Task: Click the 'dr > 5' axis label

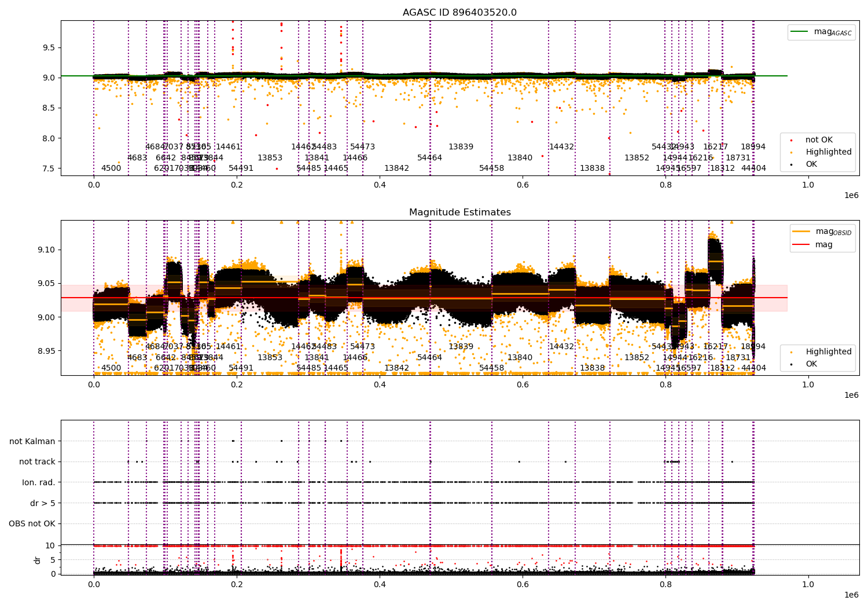Action: [x=43, y=503]
